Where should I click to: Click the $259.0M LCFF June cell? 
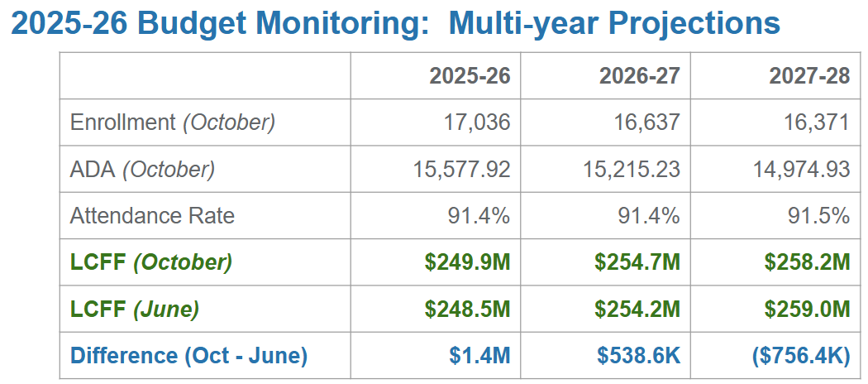pyautogui.click(x=807, y=309)
